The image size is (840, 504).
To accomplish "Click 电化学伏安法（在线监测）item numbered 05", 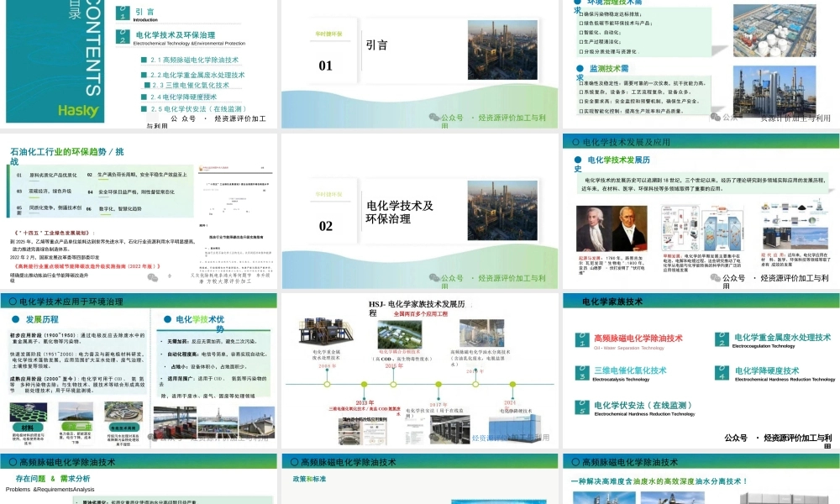I will coord(643,405).
